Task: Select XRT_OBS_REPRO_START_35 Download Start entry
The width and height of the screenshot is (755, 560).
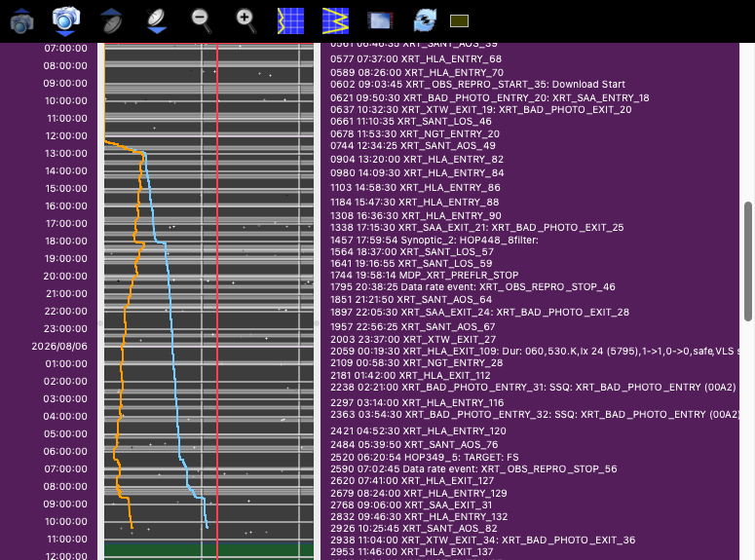Action: coord(477,85)
